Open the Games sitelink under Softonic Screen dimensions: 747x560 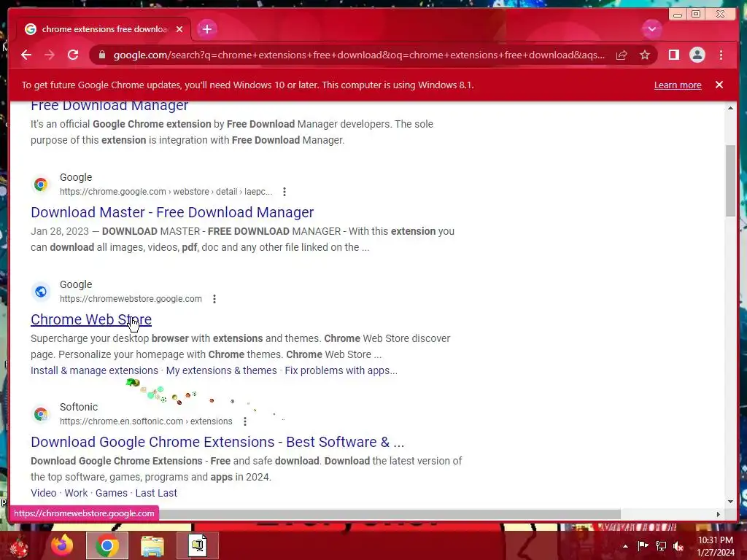click(x=112, y=493)
